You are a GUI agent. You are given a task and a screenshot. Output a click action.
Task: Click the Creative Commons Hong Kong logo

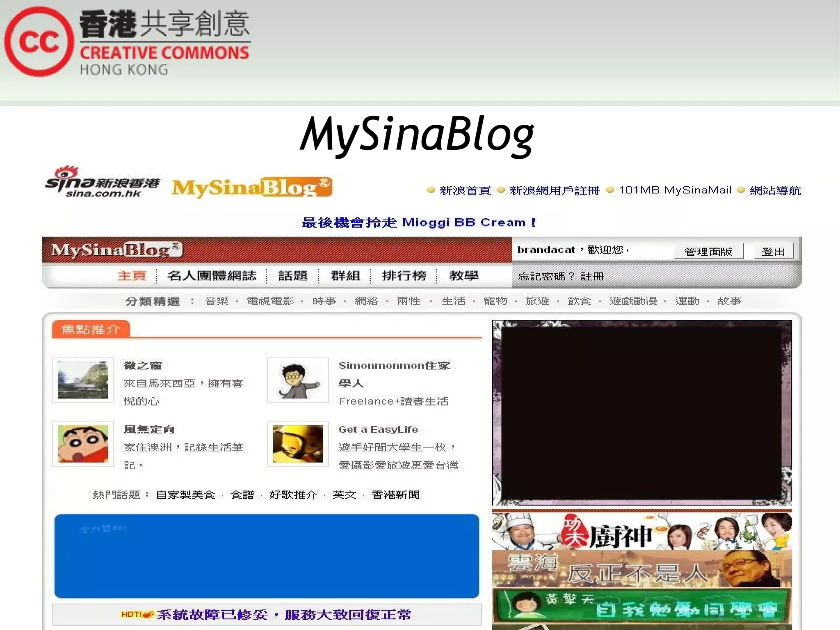(x=127, y=42)
